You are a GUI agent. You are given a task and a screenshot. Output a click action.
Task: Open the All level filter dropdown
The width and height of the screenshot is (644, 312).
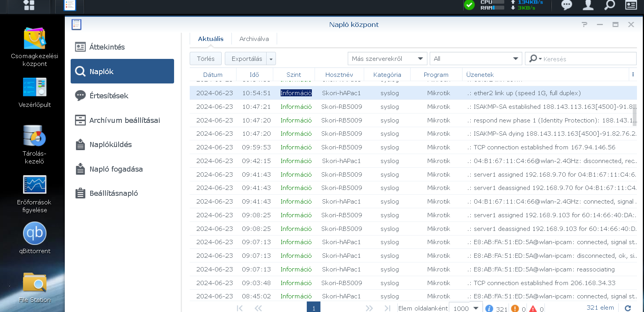(x=475, y=59)
